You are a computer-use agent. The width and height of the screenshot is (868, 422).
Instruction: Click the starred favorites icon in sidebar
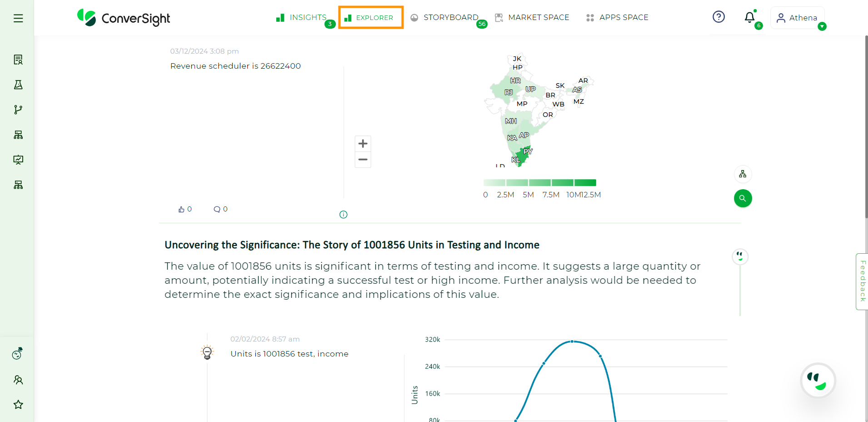[x=18, y=404]
